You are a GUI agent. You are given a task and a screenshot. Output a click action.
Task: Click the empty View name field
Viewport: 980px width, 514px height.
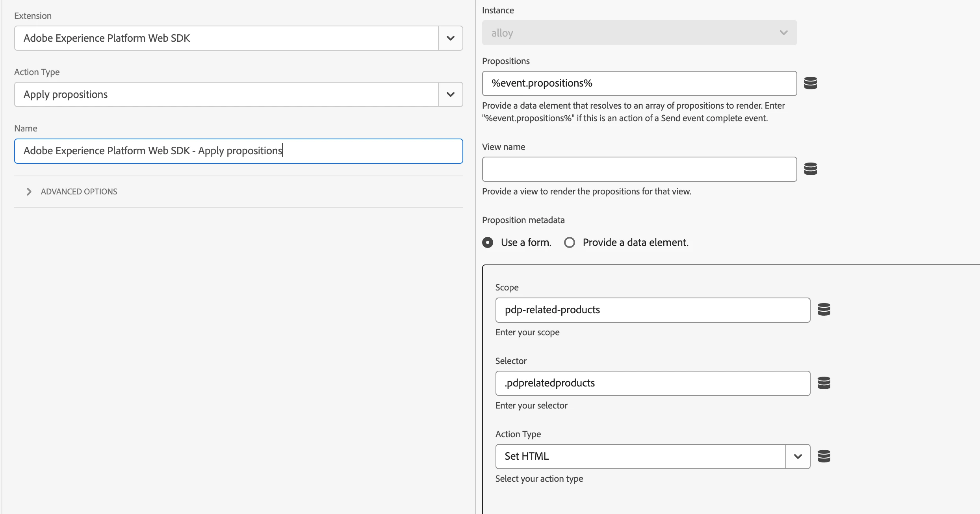click(x=639, y=169)
